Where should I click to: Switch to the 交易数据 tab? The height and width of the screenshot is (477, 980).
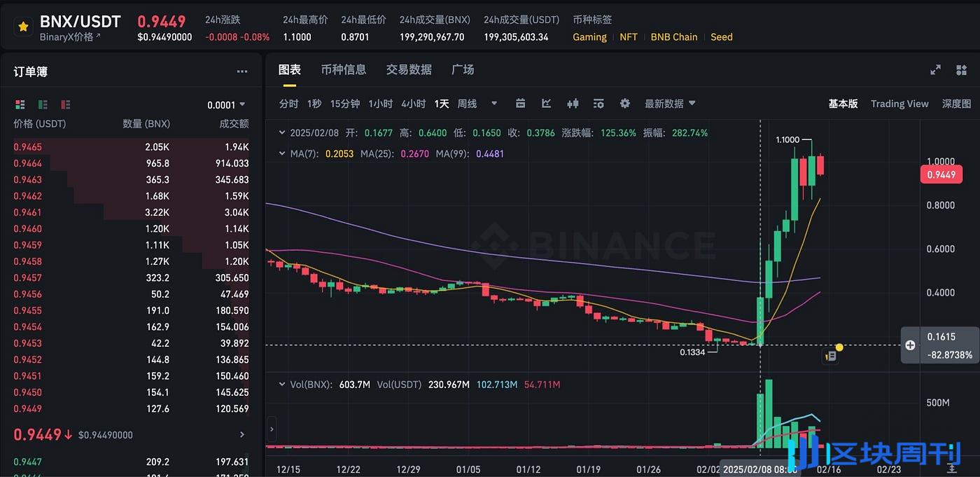[409, 69]
